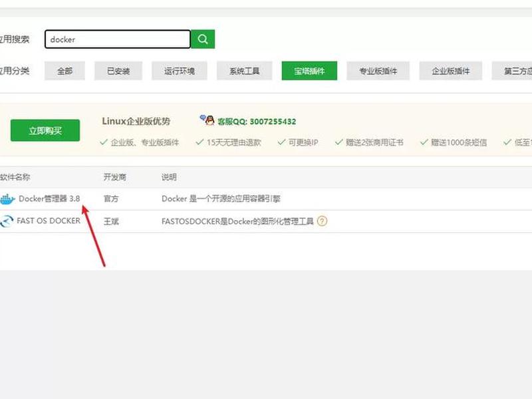Select the 宝塔插件 category tab

[x=309, y=71]
